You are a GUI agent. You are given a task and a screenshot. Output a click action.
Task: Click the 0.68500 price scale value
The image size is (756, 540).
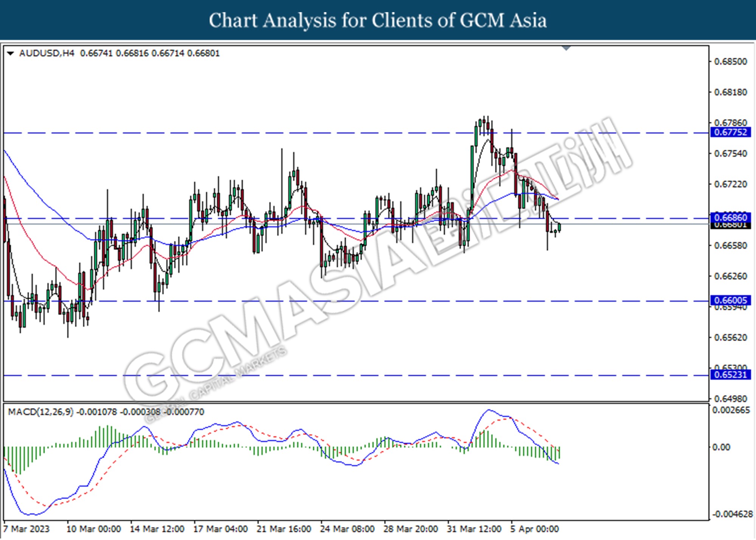[x=731, y=62]
